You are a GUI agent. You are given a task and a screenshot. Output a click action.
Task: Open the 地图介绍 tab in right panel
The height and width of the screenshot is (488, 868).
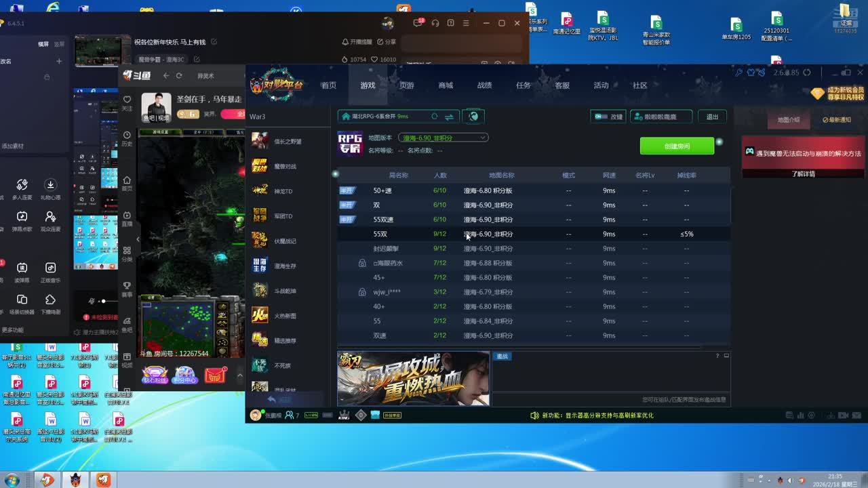pos(788,120)
